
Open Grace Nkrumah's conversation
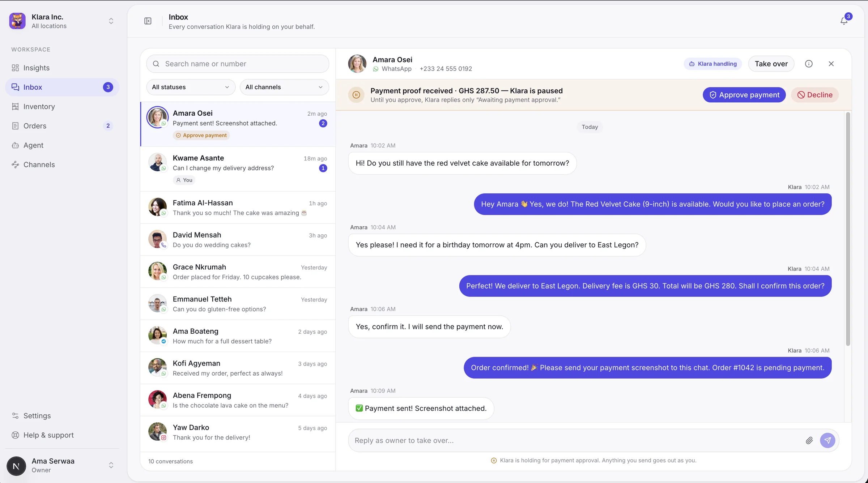pos(238,272)
